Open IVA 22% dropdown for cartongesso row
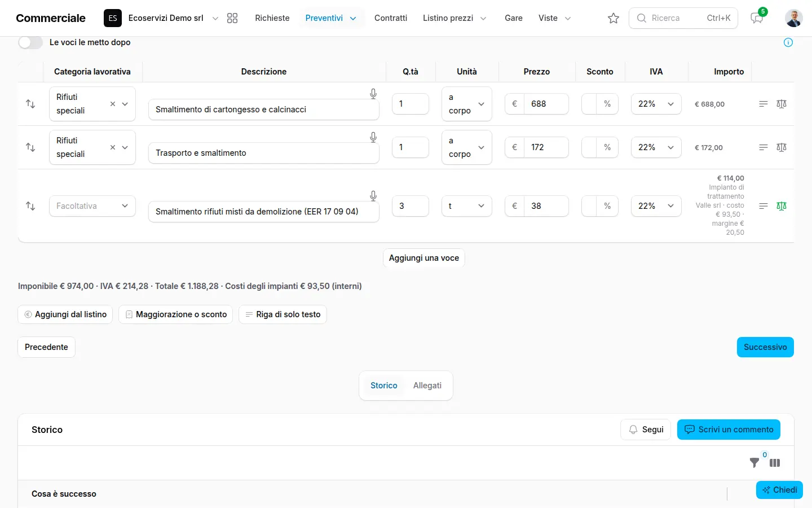 656,104
